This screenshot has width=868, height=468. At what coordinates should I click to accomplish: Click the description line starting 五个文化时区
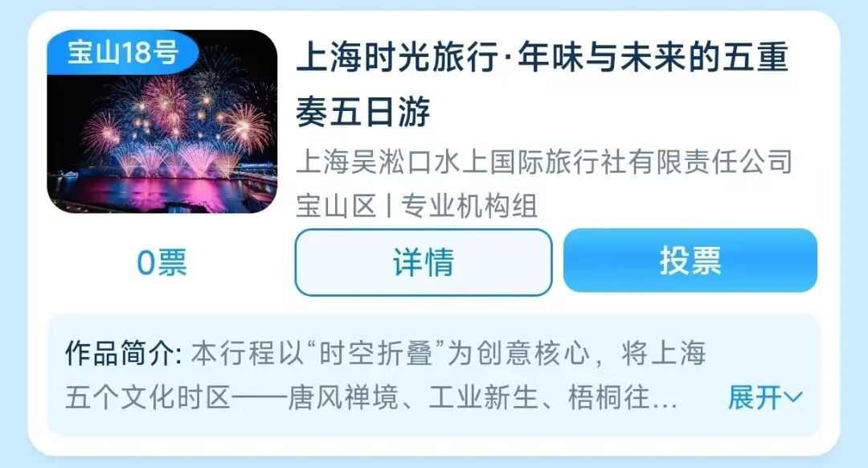point(371,398)
